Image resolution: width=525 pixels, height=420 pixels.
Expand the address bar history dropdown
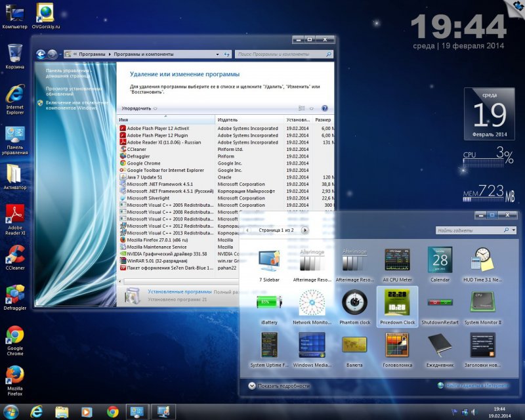click(218, 54)
